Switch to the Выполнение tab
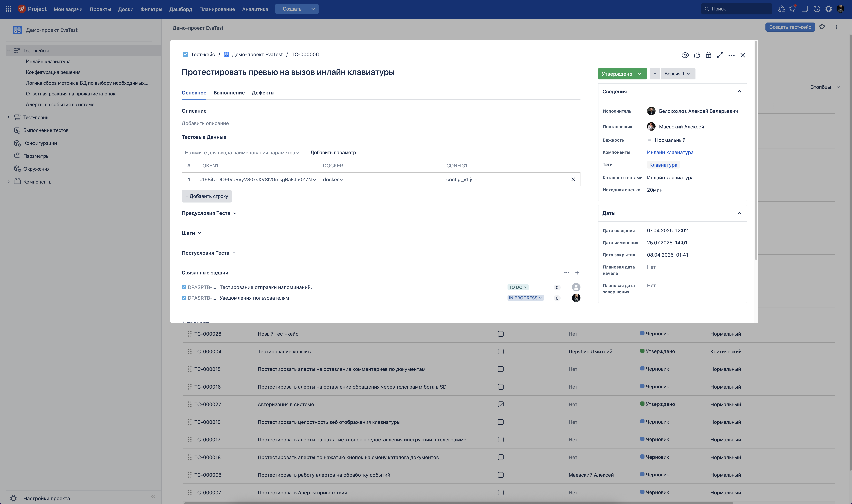852x504 pixels. [229, 93]
